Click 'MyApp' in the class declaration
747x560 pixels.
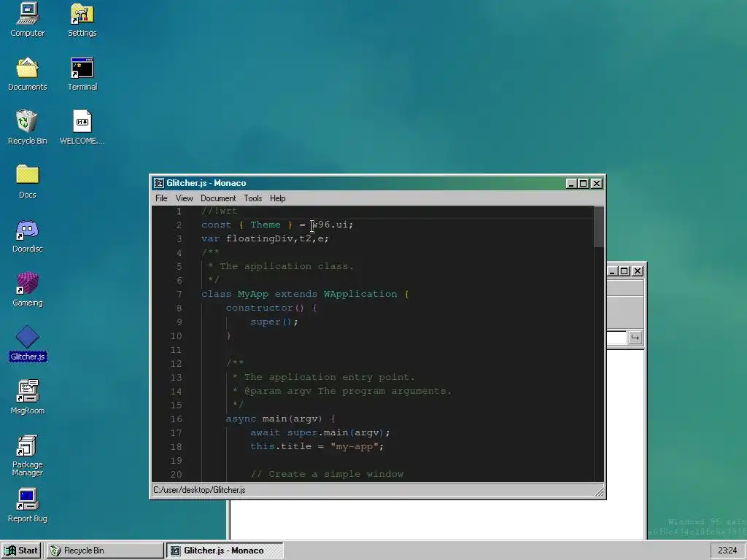click(253, 295)
